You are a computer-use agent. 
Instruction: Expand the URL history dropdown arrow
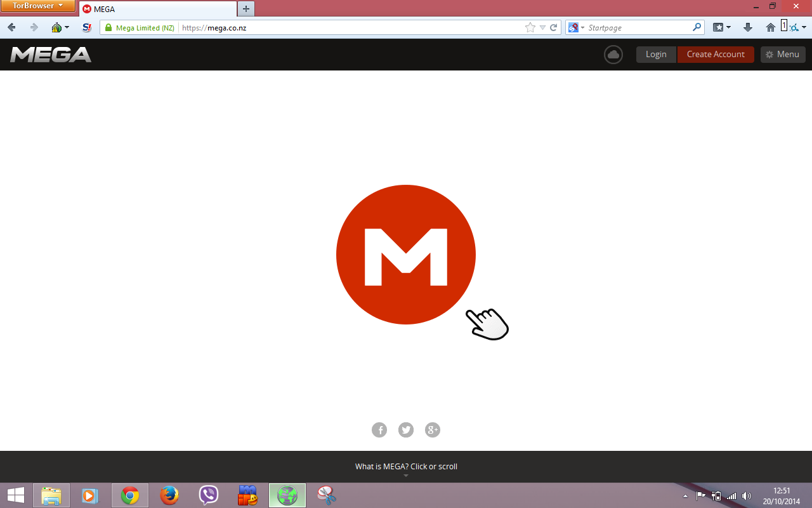point(542,28)
